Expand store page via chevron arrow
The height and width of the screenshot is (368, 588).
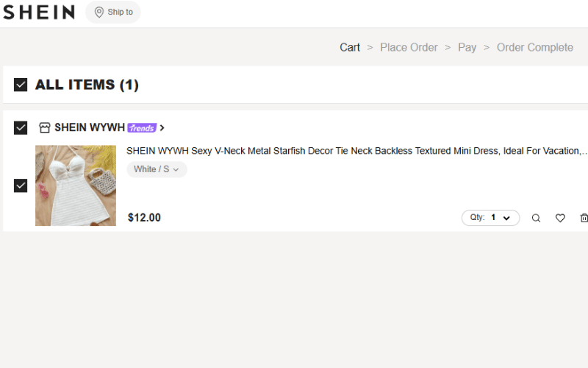pyautogui.click(x=162, y=128)
